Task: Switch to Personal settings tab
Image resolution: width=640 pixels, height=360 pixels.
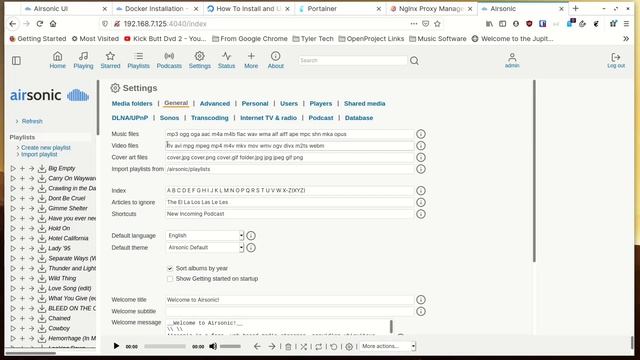Action: [x=255, y=104]
